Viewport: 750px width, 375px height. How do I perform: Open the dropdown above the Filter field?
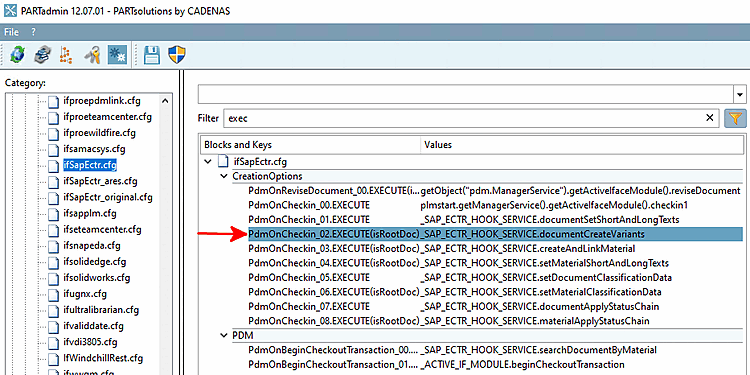point(740,94)
